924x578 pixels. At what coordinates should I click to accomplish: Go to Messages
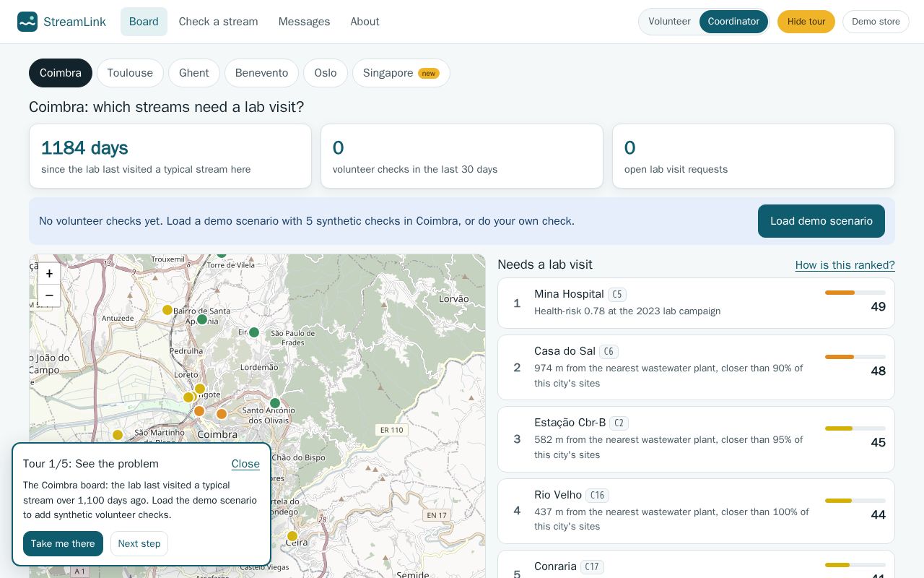(304, 22)
